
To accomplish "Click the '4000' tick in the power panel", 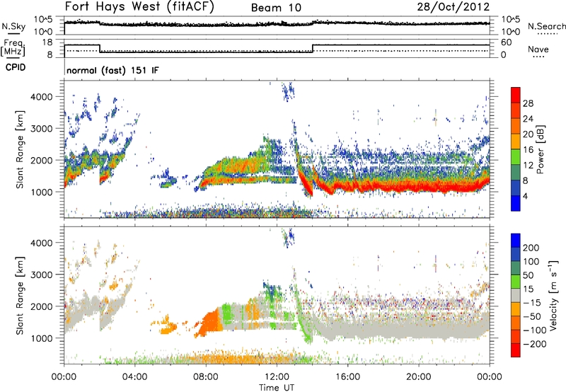I will (x=41, y=97).
